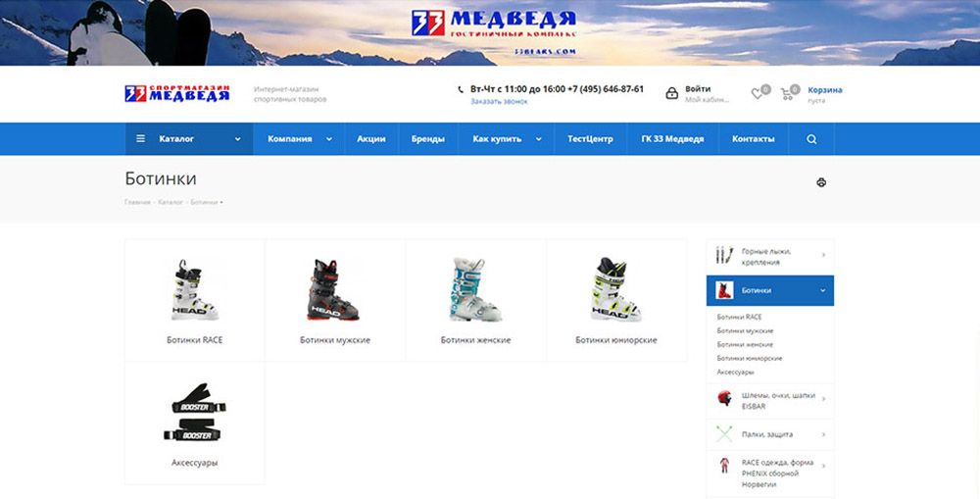Open the shopping cart icon
980x499 pixels.
click(788, 93)
